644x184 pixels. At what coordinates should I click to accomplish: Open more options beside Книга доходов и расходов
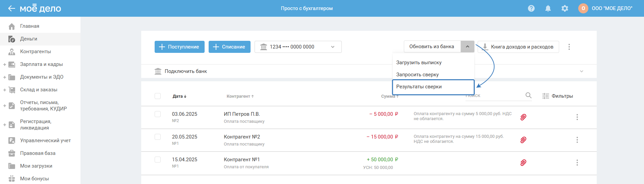click(569, 47)
